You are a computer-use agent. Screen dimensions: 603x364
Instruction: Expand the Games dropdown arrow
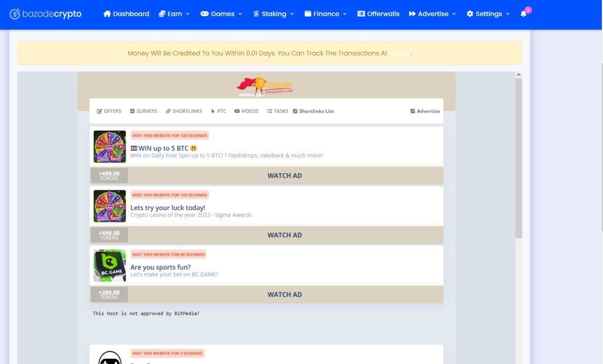(x=240, y=14)
